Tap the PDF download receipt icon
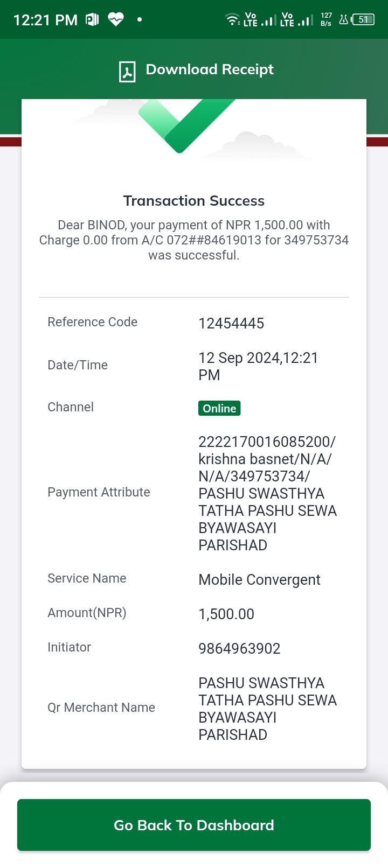This screenshot has height=868, width=388. pos(127,72)
